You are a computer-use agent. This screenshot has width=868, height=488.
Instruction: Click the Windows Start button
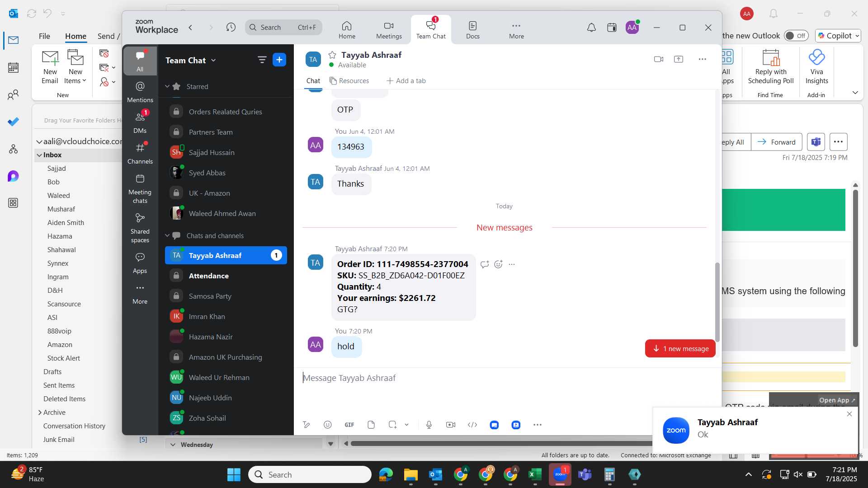point(234,474)
